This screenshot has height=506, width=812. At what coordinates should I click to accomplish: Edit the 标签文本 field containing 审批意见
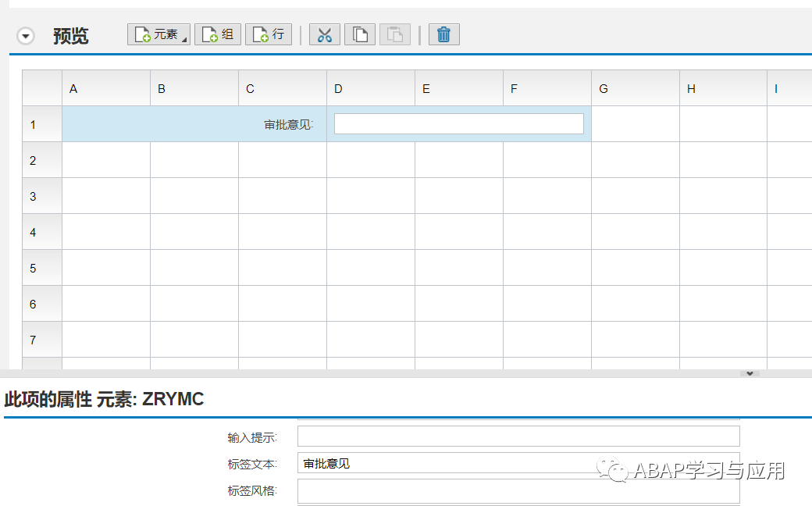[x=518, y=463]
